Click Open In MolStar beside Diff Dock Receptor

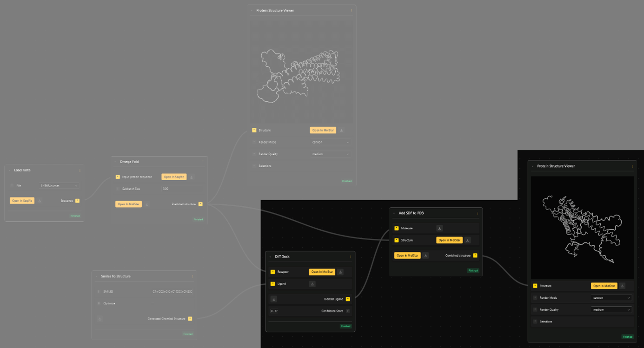point(322,272)
